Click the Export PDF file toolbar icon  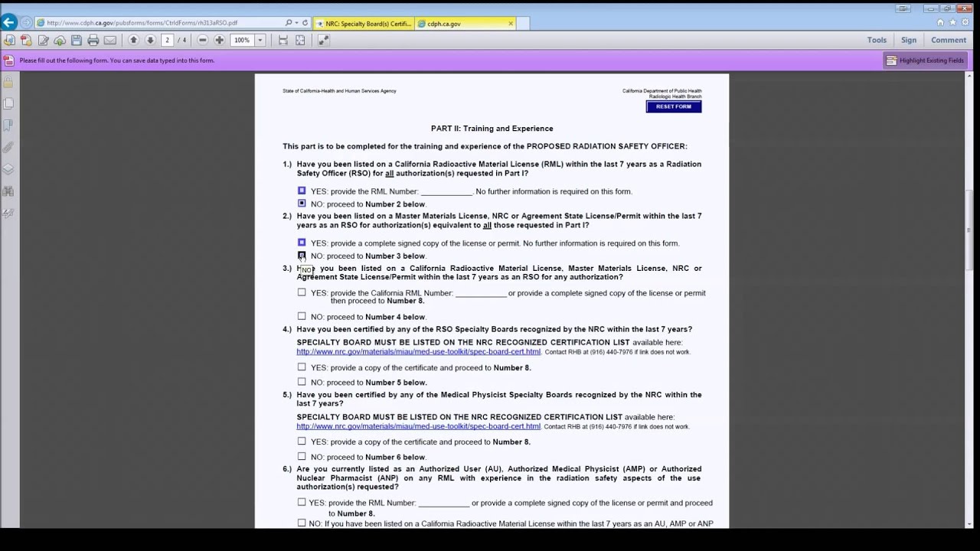tap(9, 40)
